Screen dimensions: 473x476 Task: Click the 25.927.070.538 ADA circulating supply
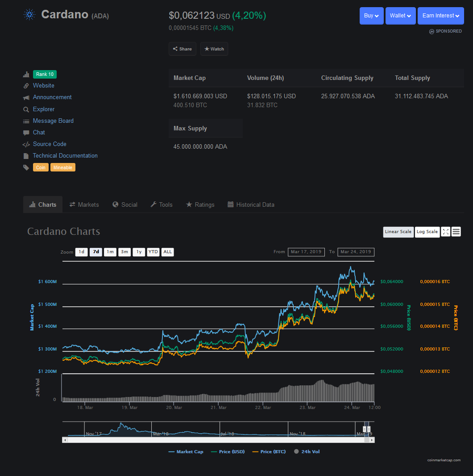pos(348,96)
